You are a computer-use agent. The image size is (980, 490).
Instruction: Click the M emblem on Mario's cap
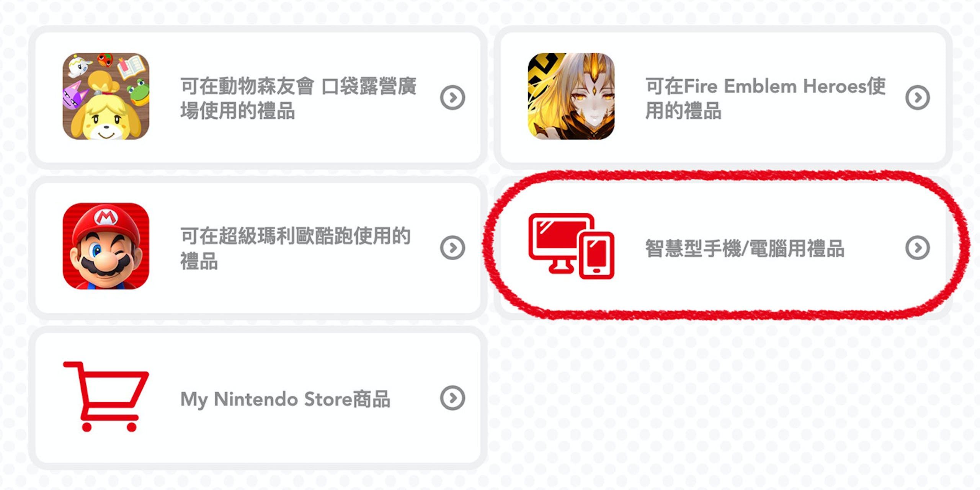pos(106,218)
